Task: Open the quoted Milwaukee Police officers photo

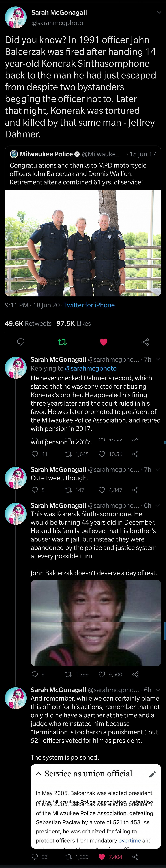Action: pos(83,243)
